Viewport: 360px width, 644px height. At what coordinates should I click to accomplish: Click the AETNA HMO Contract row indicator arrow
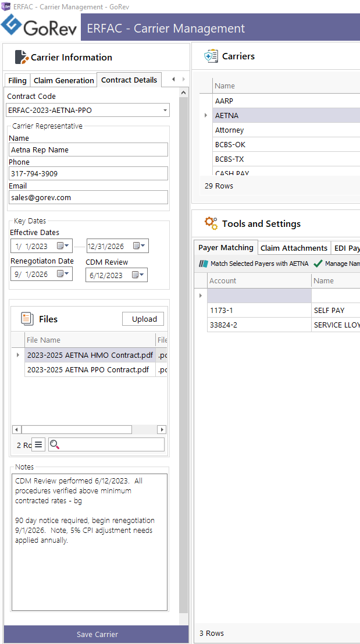point(17,354)
